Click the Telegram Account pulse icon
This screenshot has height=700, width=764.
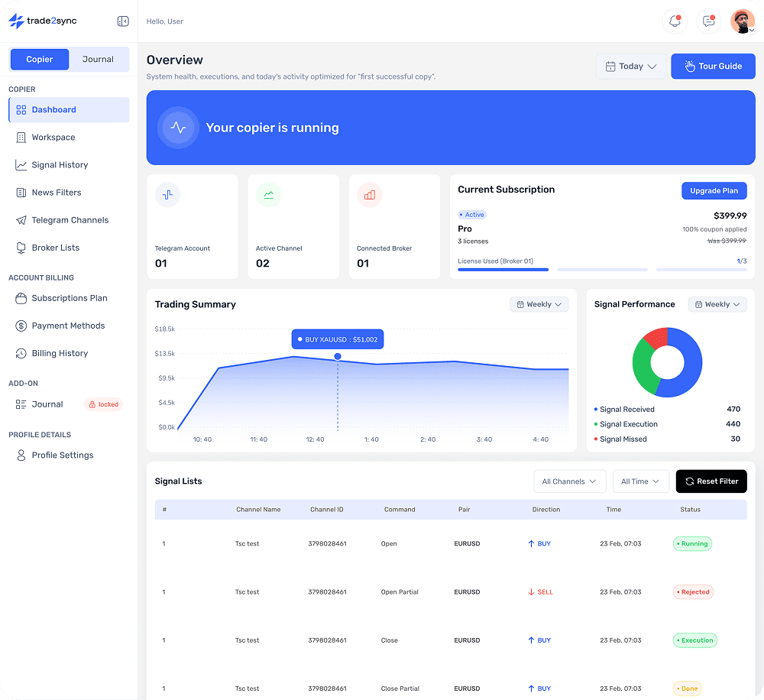tap(167, 195)
